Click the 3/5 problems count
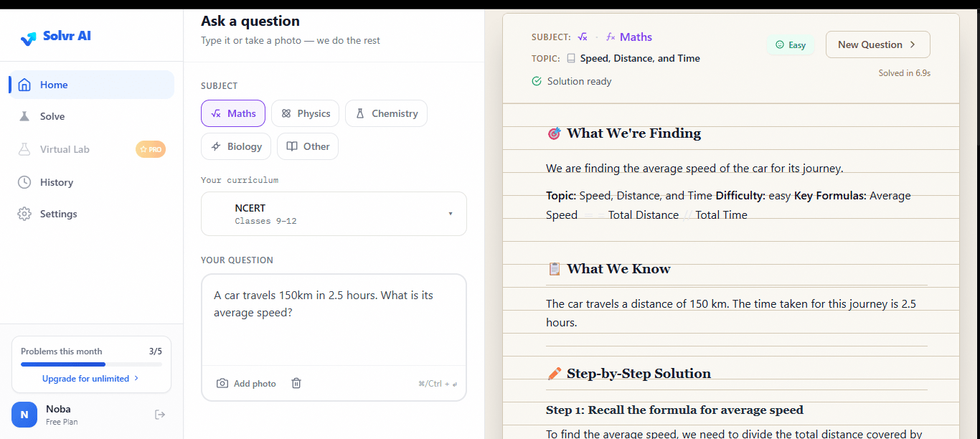The image size is (980, 439). pyautogui.click(x=156, y=351)
